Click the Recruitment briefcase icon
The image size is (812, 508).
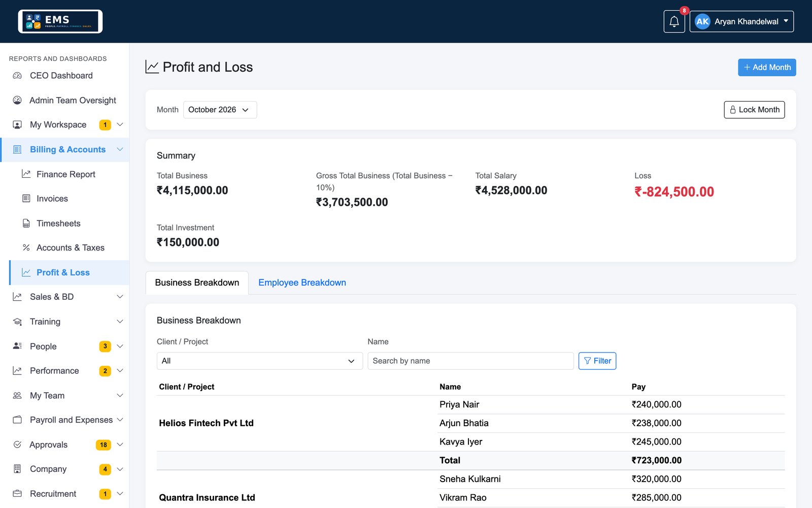[x=17, y=494]
